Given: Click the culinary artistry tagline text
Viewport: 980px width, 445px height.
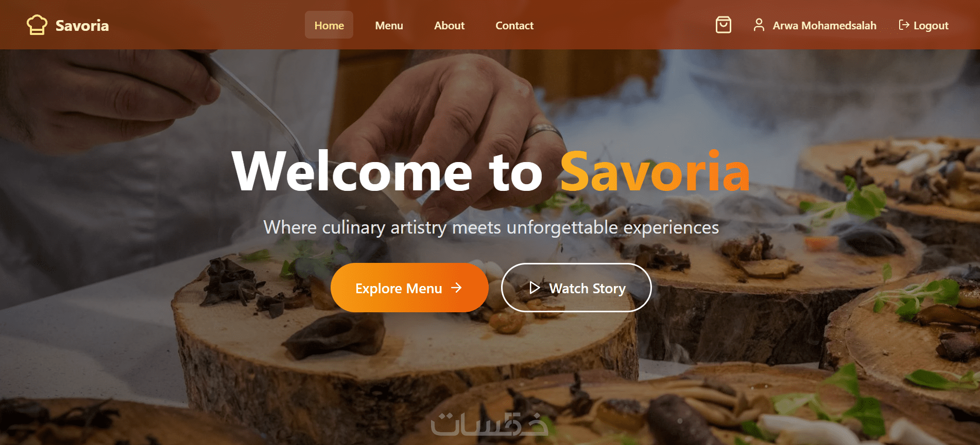Looking at the screenshot, I should (x=491, y=227).
